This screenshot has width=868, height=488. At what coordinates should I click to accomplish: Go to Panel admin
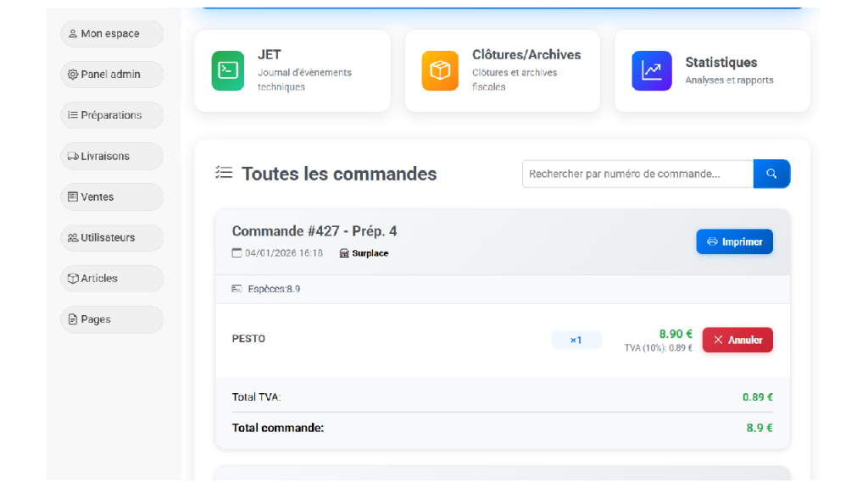[x=111, y=75]
